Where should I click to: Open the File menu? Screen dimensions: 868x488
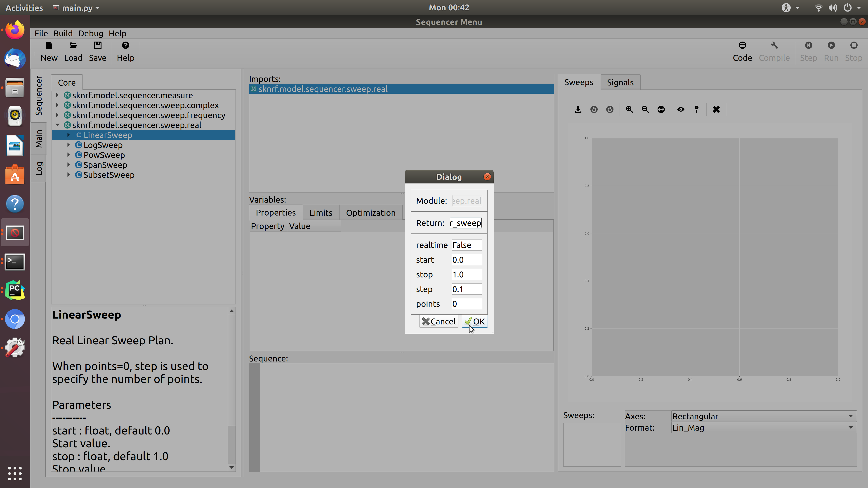[41, 33]
